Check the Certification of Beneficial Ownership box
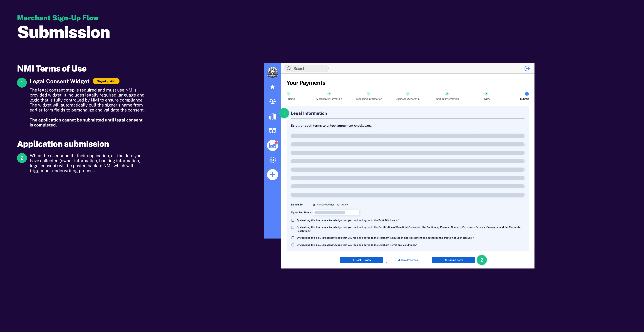This screenshot has height=332, width=644. pyautogui.click(x=293, y=227)
